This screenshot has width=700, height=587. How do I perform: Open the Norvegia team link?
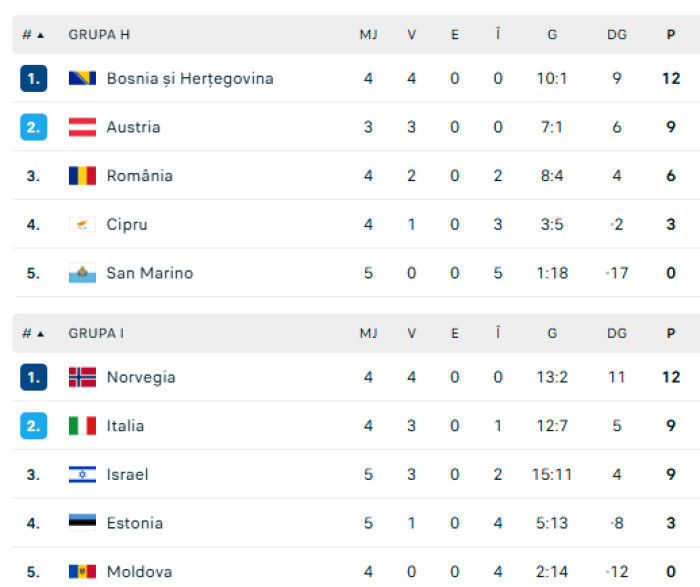point(141,377)
